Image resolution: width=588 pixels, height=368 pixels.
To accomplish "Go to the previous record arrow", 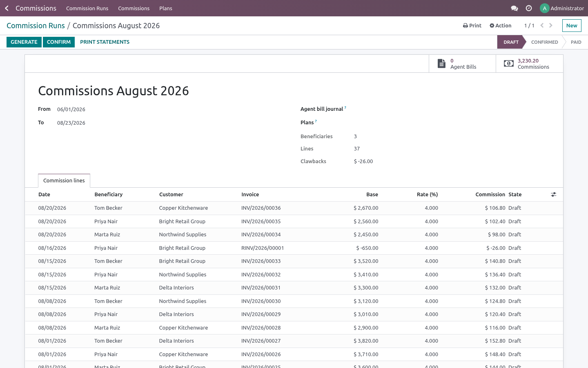I will coord(542,25).
